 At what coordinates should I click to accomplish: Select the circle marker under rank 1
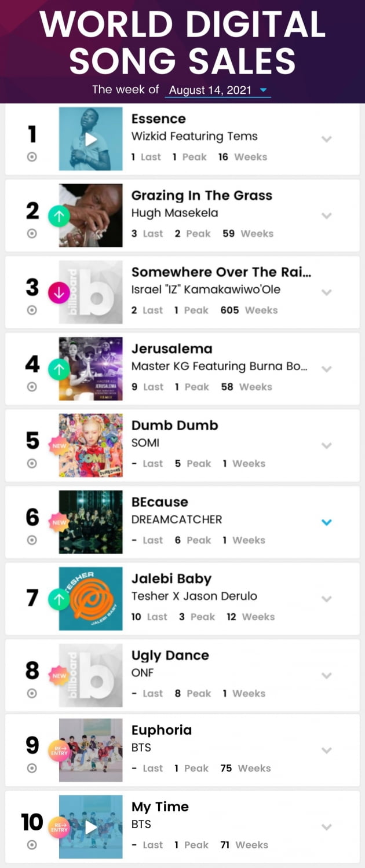pyautogui.click(x=32, y=157)
